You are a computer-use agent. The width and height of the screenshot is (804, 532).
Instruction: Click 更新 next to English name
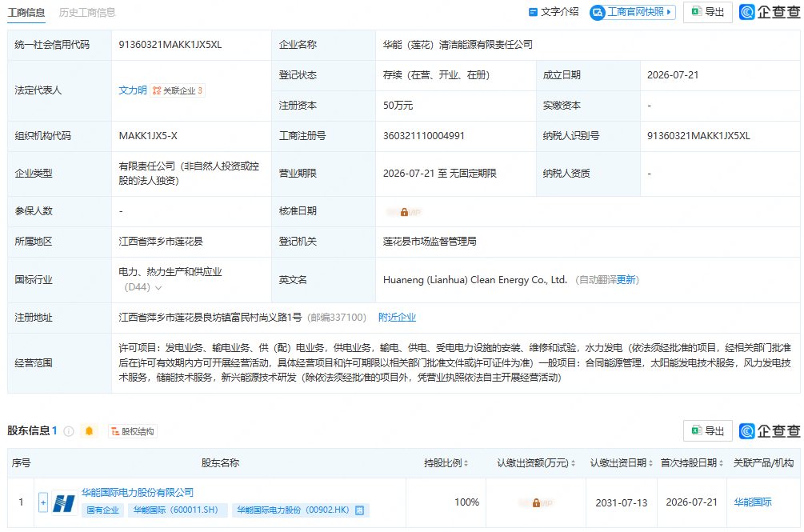click(x=626, y=280)
